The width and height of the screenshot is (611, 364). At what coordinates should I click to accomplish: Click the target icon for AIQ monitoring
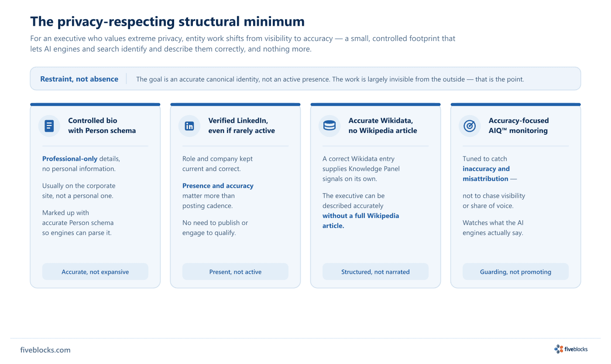(x=470, y=126)
